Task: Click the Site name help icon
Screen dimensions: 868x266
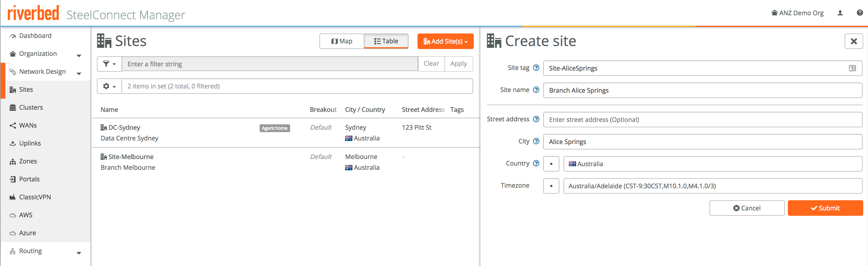Action: [536, 90]
